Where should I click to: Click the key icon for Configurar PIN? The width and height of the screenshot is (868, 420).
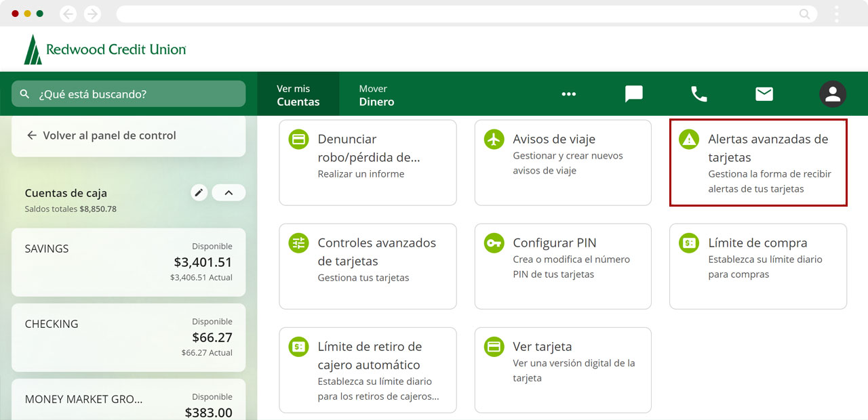click(x=494, y=243)
